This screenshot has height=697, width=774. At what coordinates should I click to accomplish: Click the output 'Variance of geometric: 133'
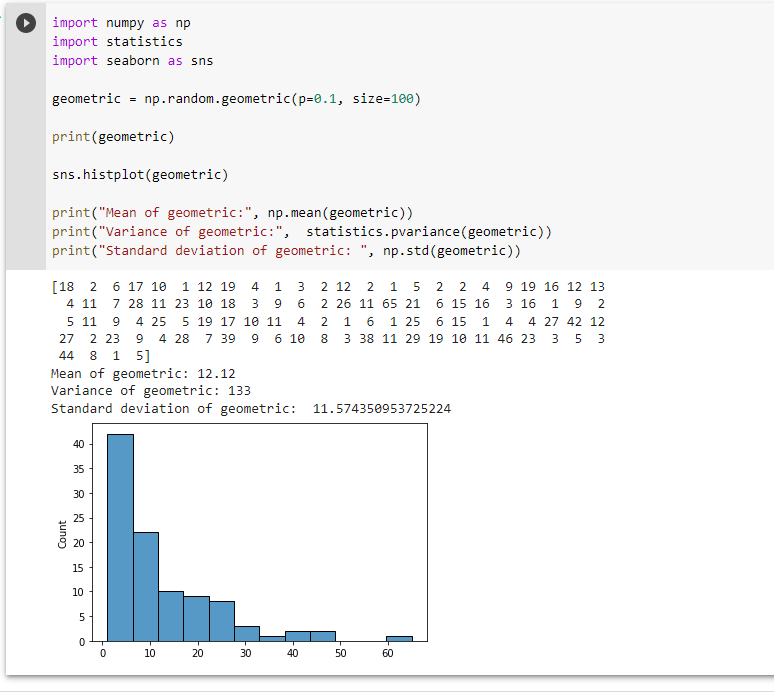coord(151,391)
